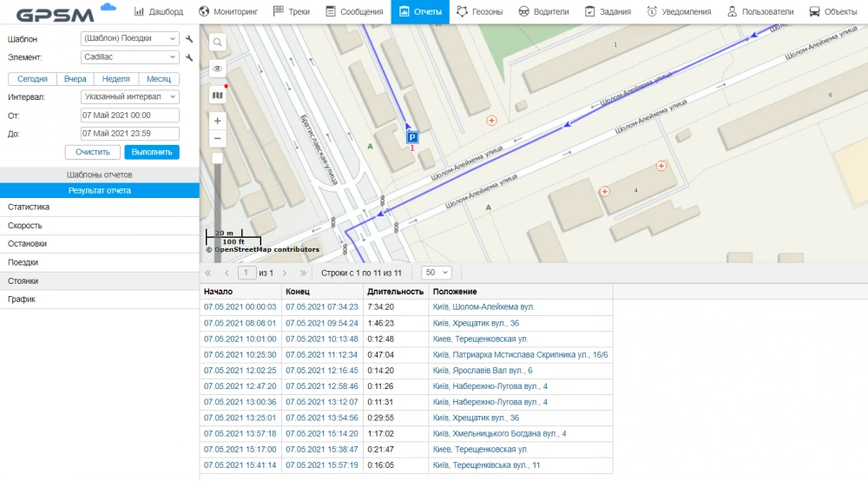Image resolution: width=868 pixels, height=481 pixels.
Task: Expand the Шаблон Поездки dropdown
Action: point(129,39)
